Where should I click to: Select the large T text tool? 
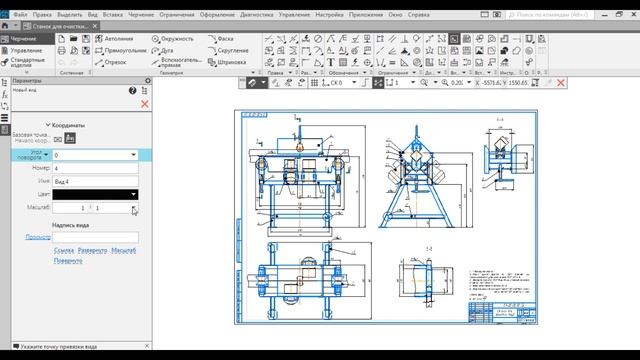[331, 62]
